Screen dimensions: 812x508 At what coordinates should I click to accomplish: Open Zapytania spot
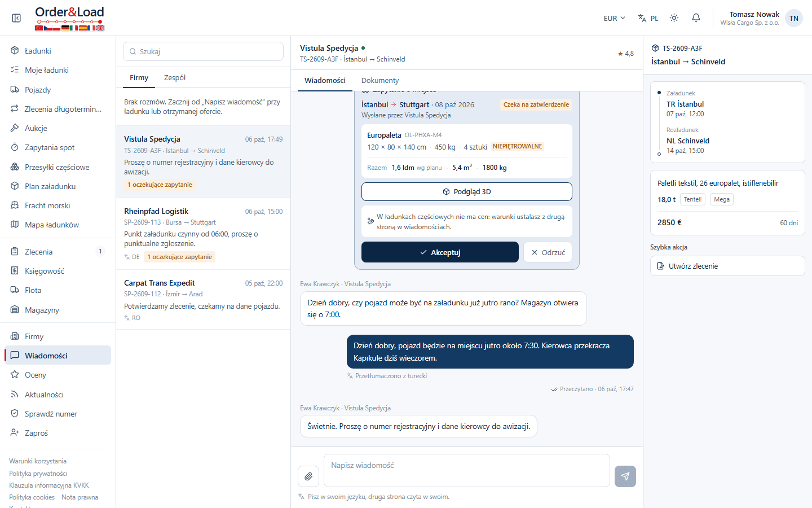click(x=57, y=147)
